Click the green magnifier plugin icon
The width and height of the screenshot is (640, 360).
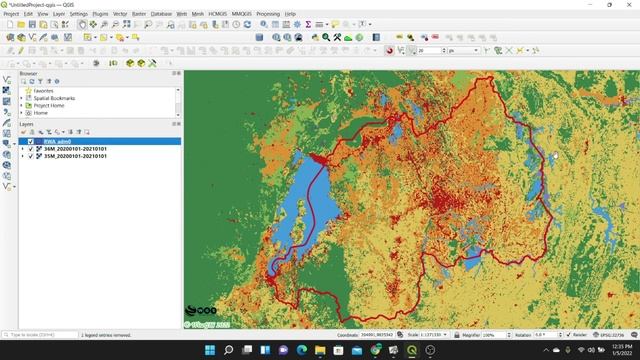pos(326,38)
